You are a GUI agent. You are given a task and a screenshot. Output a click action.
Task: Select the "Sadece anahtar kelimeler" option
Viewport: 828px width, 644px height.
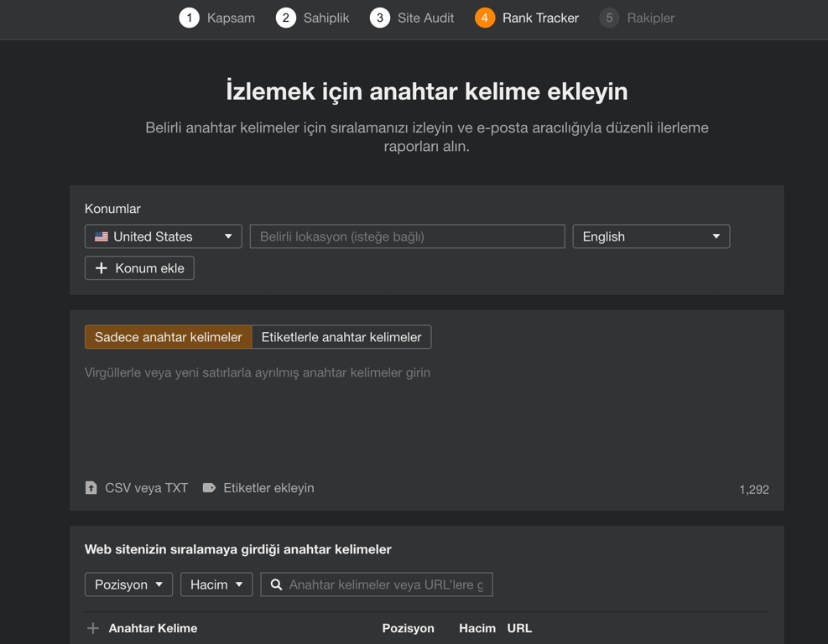coord(167,336)
